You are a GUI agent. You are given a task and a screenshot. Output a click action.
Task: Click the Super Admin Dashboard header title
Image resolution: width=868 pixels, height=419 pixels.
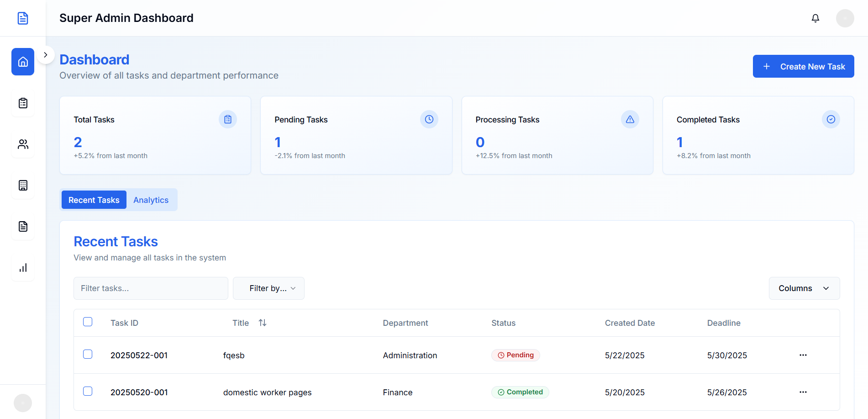pyautogui.click(x=126, y=18)
